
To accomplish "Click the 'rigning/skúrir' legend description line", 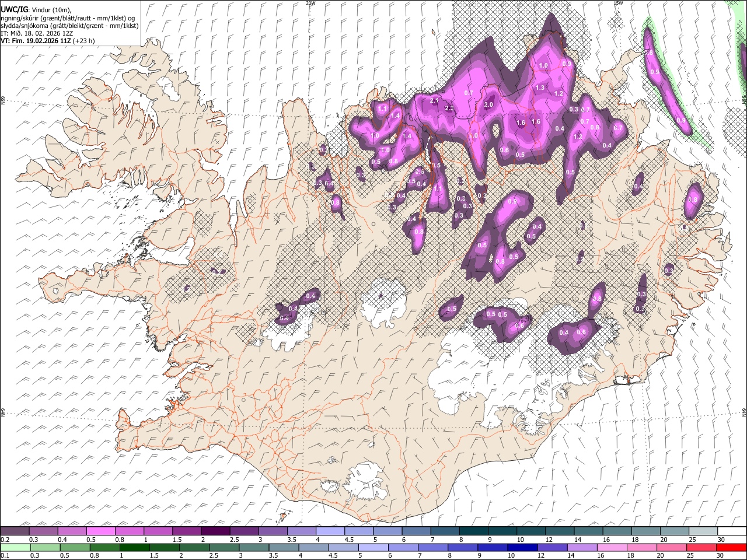I will click(x=68, y=17).
